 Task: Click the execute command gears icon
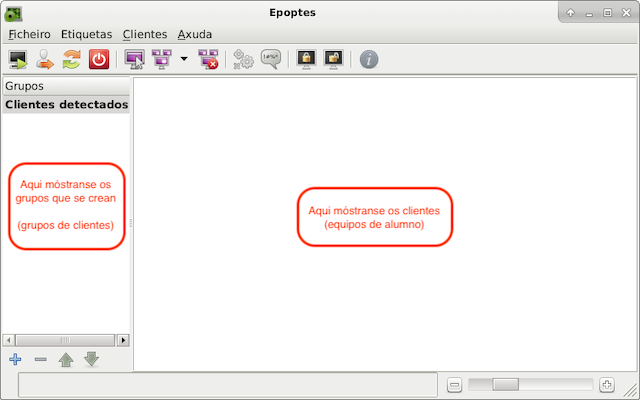click(x=243, y=60)
